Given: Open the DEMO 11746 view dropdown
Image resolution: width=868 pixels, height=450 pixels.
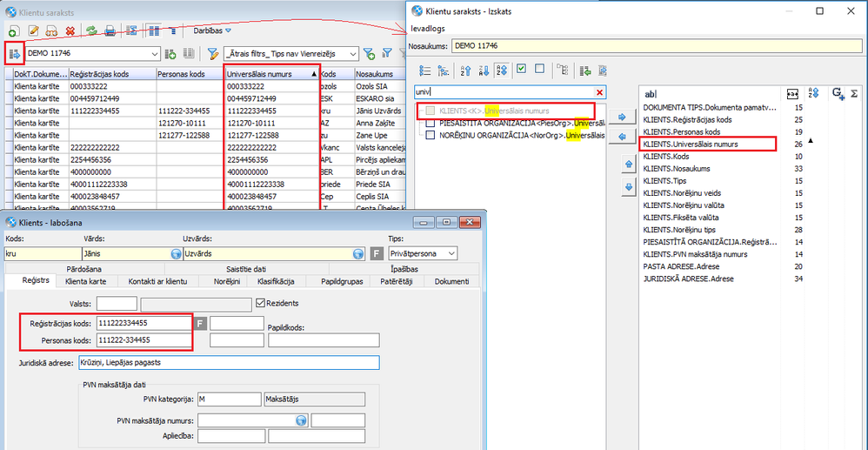Looking at the screenshot, I should tap(154, 54).
